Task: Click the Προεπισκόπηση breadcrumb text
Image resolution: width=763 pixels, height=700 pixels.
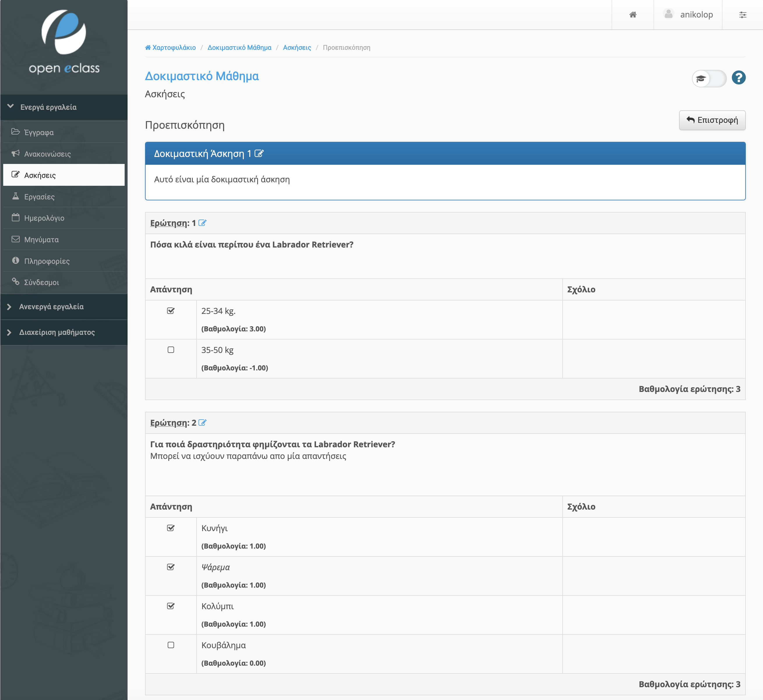Action: (x=346, y=47)
